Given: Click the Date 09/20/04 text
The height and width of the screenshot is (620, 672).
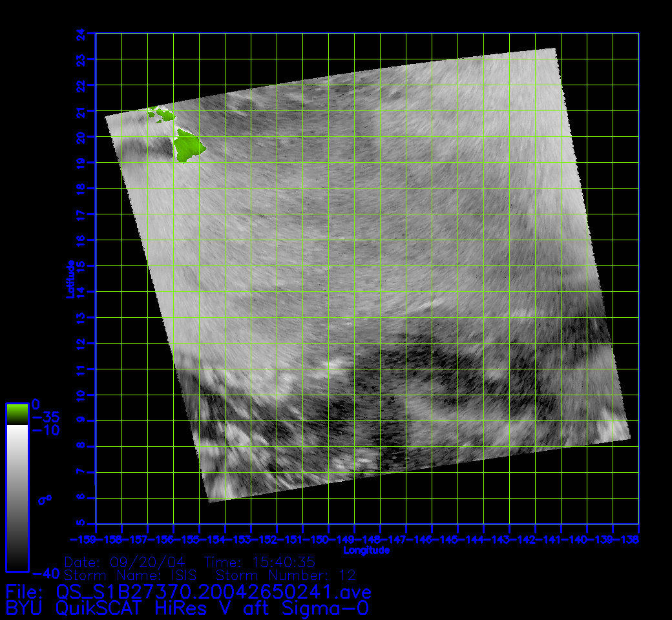Looking at the screenshot, I should point(129,562).
